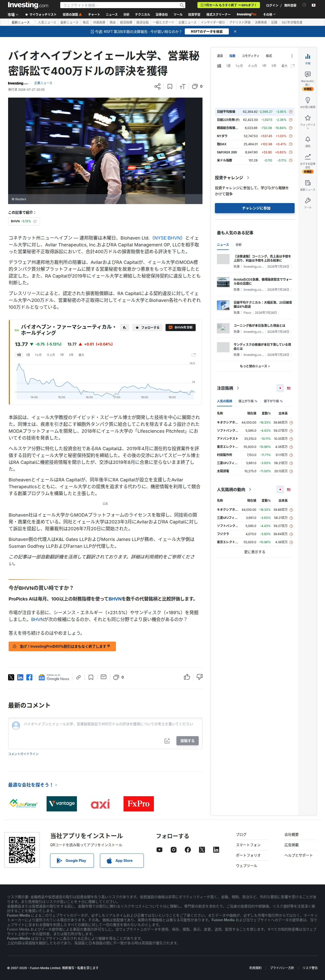Image resolution: width=325 pixels, height=980 pixels.
Task: Expand the 投資チャレンジ section chevron
Action: (x=248, y=178)
